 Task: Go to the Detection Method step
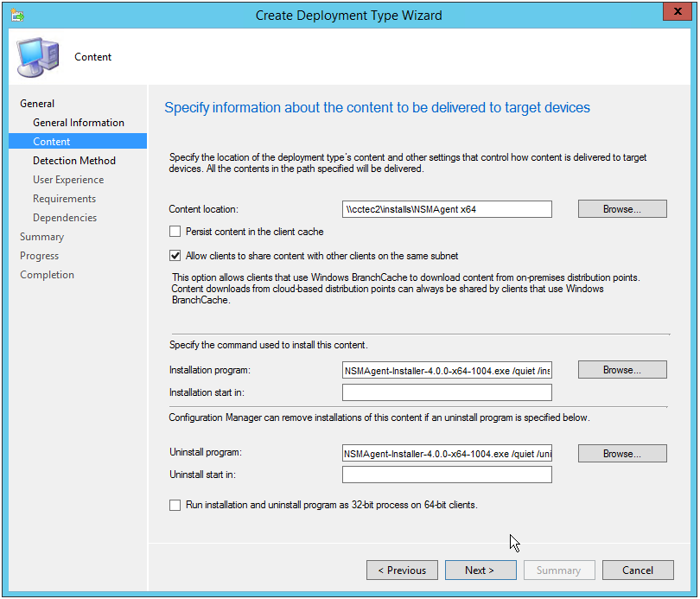point(74,161)
